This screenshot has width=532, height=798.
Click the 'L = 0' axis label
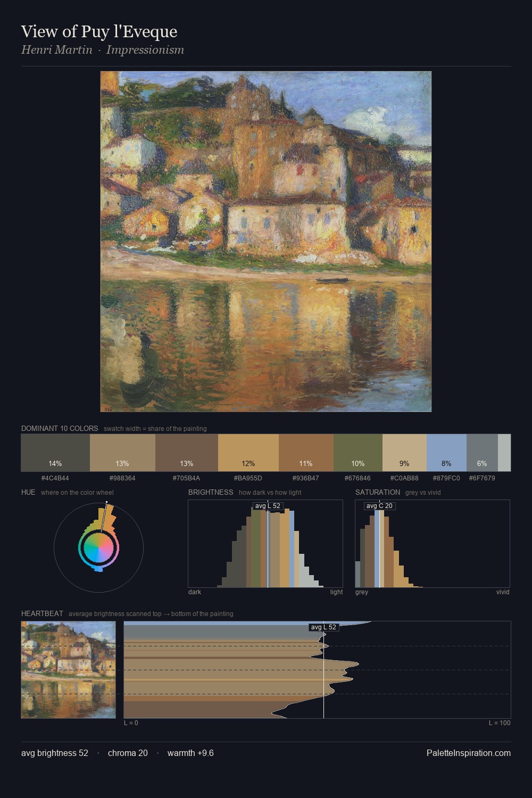tap(131, 723)
